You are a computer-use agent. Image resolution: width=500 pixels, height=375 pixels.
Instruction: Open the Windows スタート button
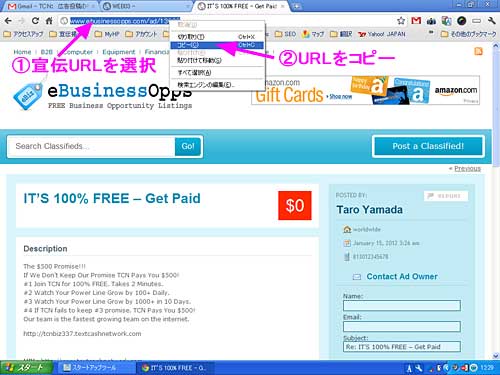pos(26,368)
